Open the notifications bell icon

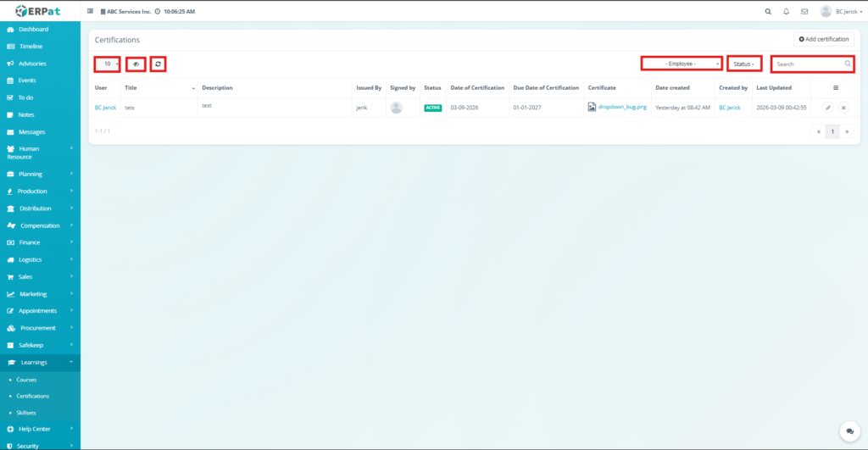(x=787, y=12)
